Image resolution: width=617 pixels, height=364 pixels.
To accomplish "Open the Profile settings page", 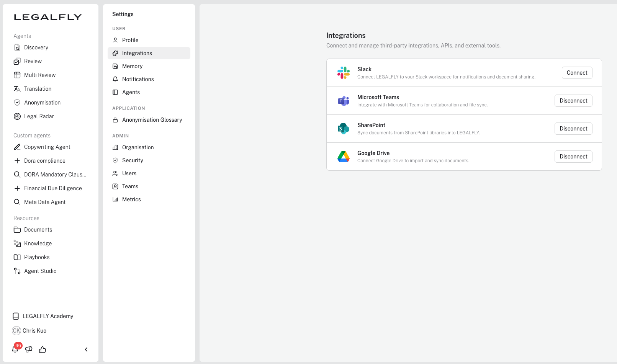I will point(130,40).
